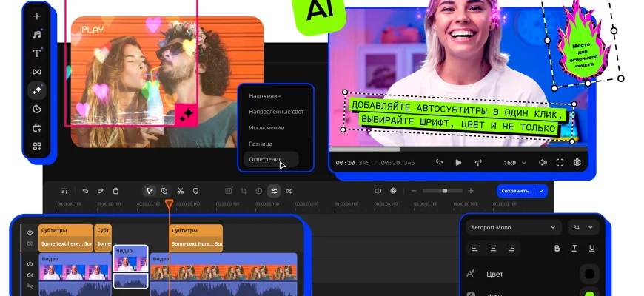Image resolution: width=644 pixels, height=296 pixels.
Task: Mute the Видео track with speaker icon
Action: click(x=30, y=275)
